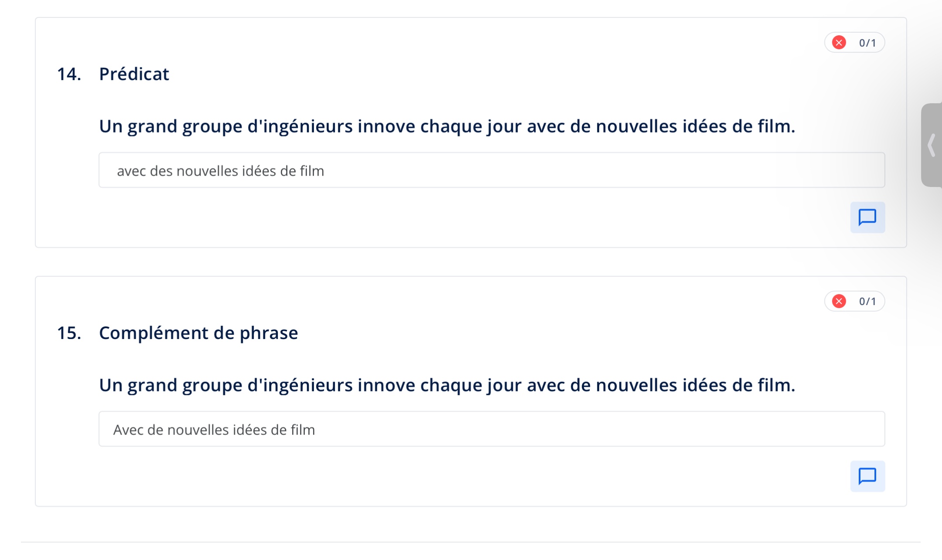Screen dimensions: 942x560
Task: Click the 0/1 score text on question 14
Action: [x=867, y=43]
